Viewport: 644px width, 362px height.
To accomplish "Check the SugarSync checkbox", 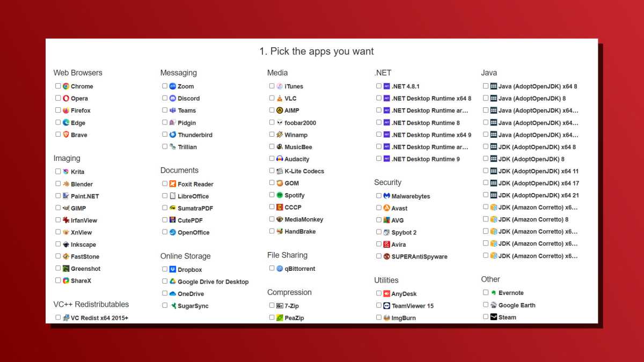I will click(x=165, y=305).
